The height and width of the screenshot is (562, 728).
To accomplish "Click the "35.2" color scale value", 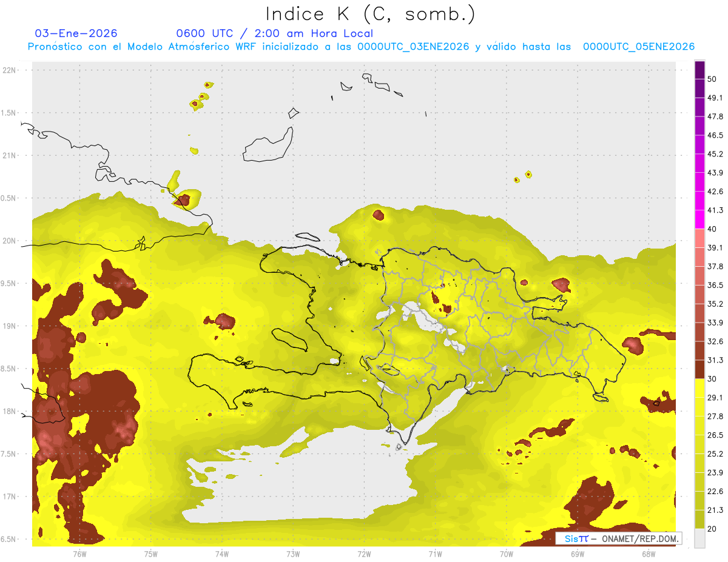I will [716, 304].
